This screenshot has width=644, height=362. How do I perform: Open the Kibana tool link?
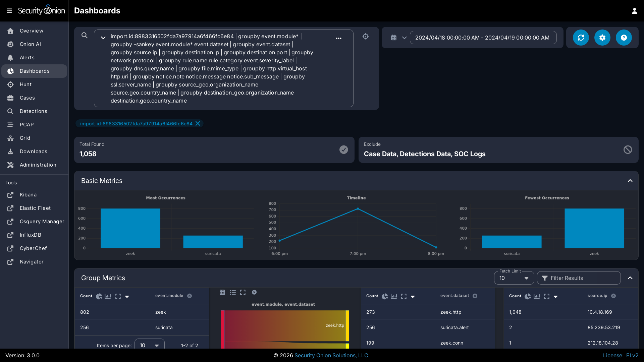[x=28, y=195]
